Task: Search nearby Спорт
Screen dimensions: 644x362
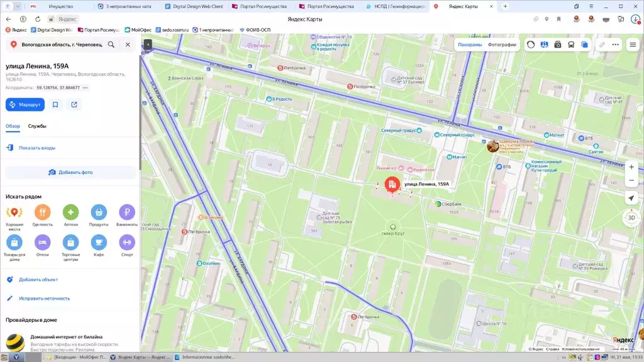Action: click(127, 246)
